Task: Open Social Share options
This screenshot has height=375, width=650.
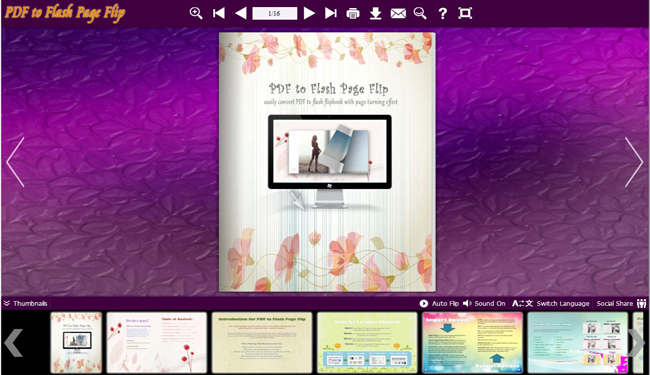Action: pyautogui.click(x=621, y=303)
